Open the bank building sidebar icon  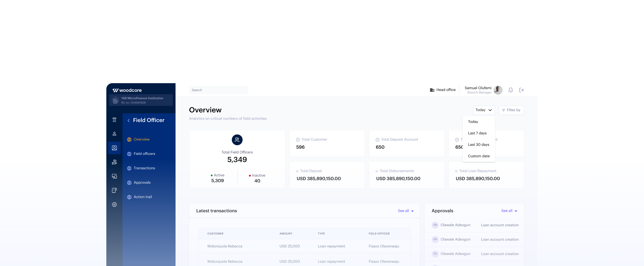click(x=114, y=120)
